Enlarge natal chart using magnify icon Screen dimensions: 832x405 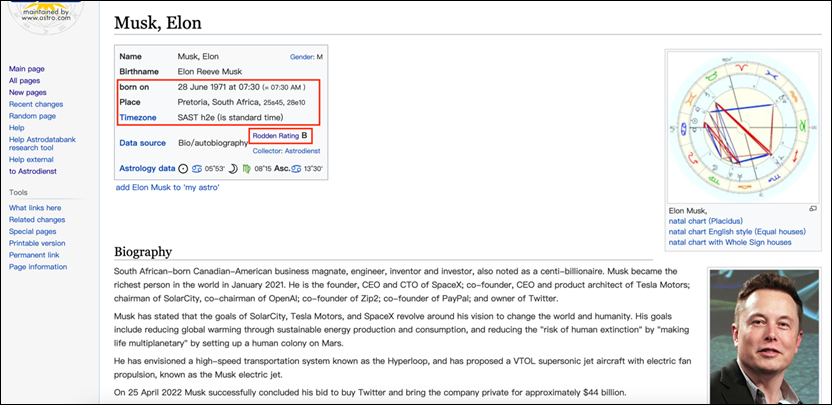point(812,209)
